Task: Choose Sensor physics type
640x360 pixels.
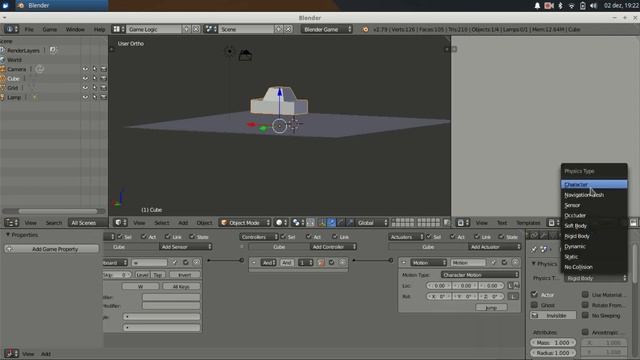Action: click(594, 205)
